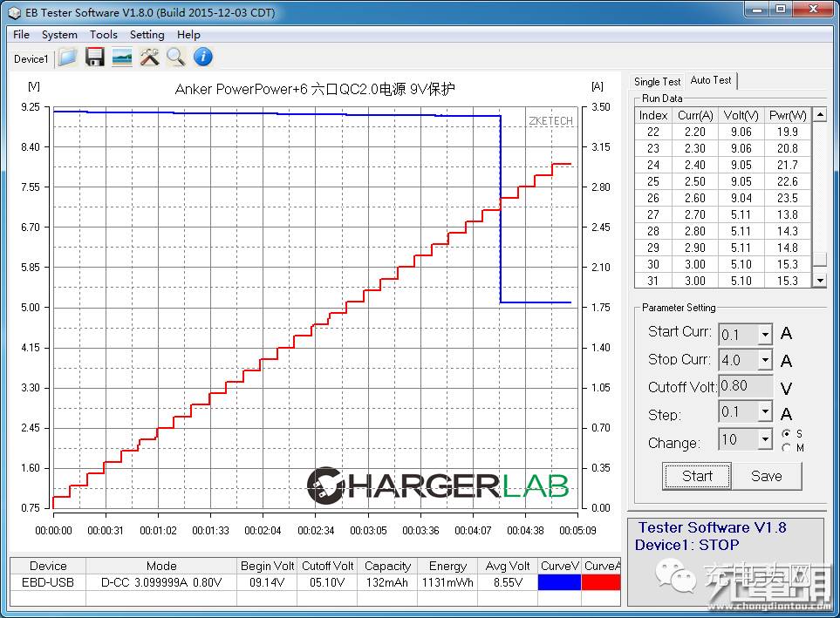Click the 132mAh capacity cell
This screenshot has width=840, height=618.
pyautogui.click(x=386, y=582)
